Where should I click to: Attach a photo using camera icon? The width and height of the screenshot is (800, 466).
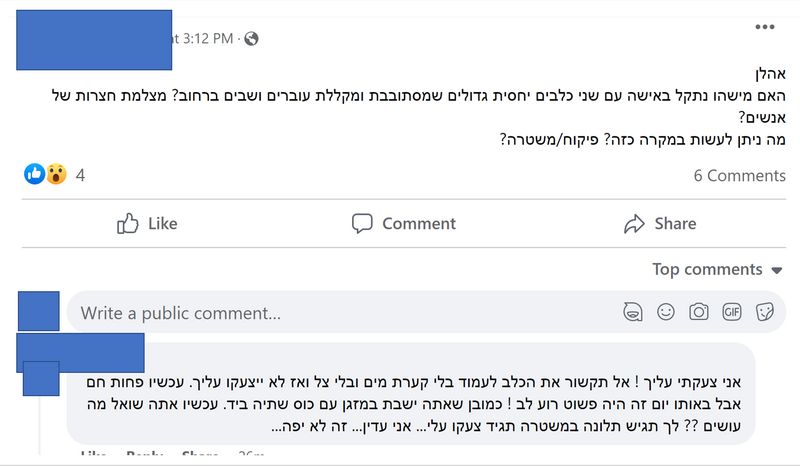[698, 312]
